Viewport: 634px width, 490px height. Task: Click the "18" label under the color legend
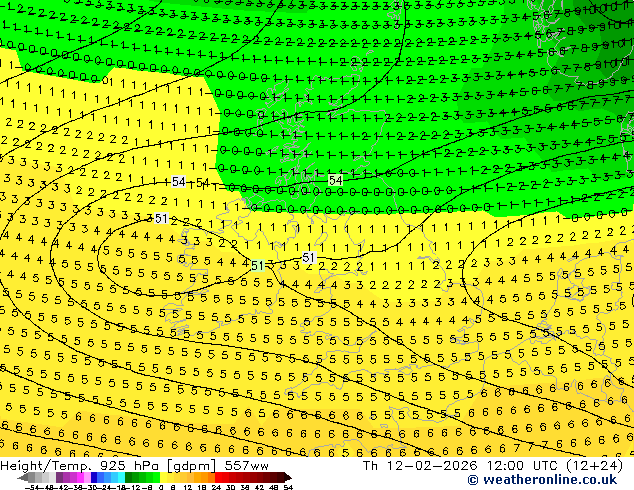coord(202,487)
